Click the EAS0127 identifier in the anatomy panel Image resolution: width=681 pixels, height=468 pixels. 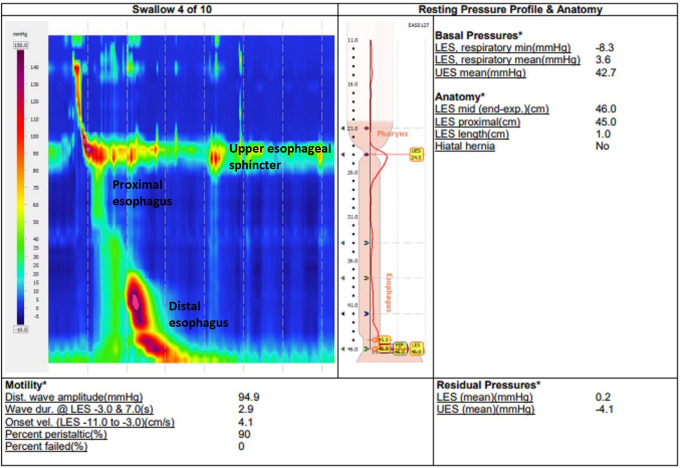pos(418,26)
